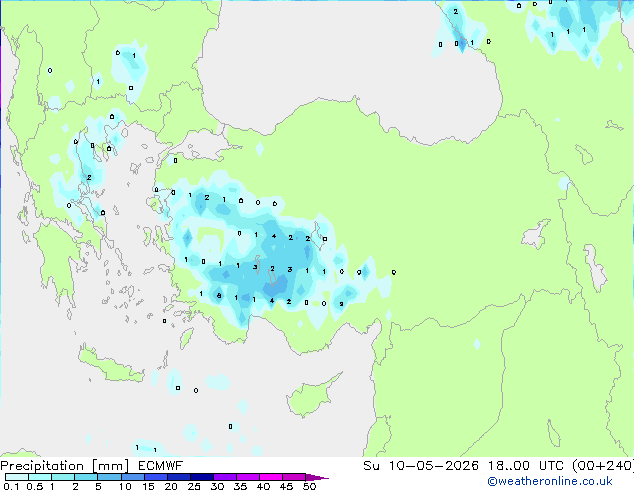Pick the 30–35 mm purple legend swatch
634x490 pixels.
pyautogui.click(x=225, y=477)
